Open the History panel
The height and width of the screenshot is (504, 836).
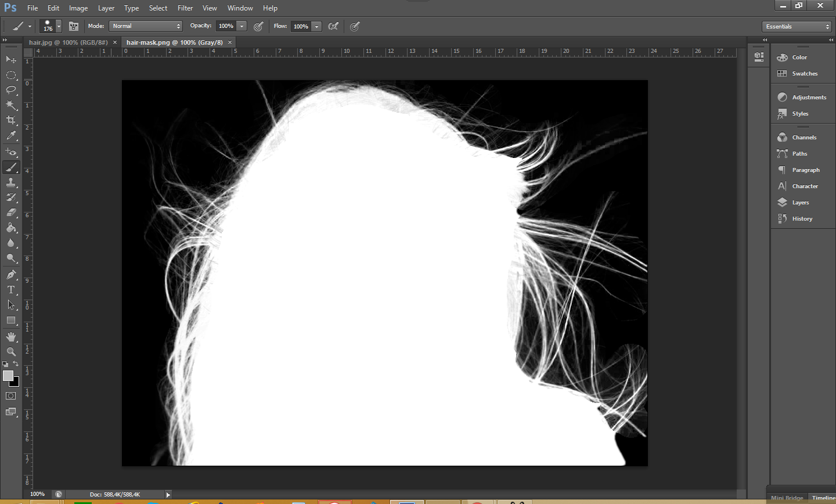tap(802, 219)
